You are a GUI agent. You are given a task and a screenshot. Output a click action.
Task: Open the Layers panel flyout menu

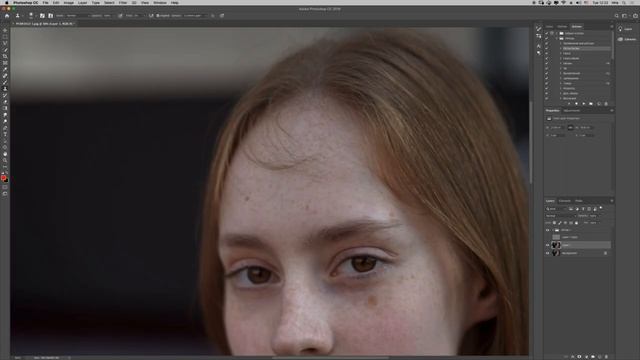coord(611,201)
